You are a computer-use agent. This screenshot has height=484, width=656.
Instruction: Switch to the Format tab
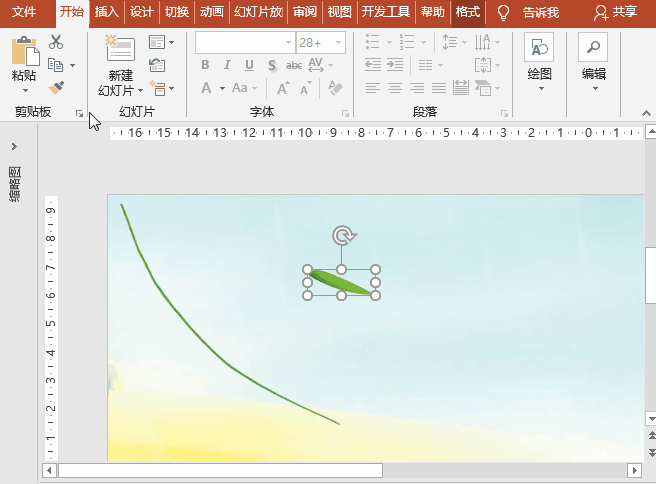coord(467,12)
